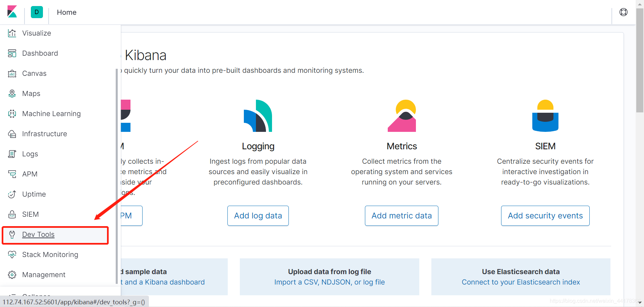Click the Metrics product logo
The image size is (644, 307).
click(x=402, y=116)
